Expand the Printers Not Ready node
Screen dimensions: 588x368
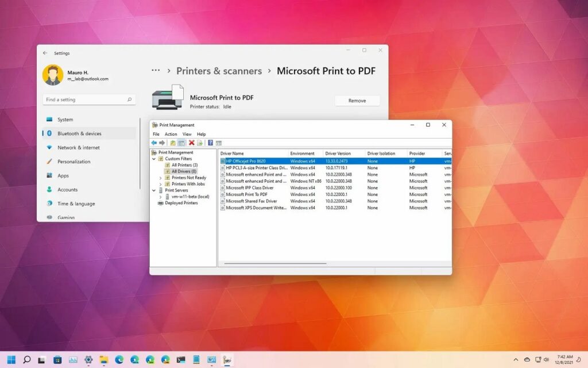161,178
